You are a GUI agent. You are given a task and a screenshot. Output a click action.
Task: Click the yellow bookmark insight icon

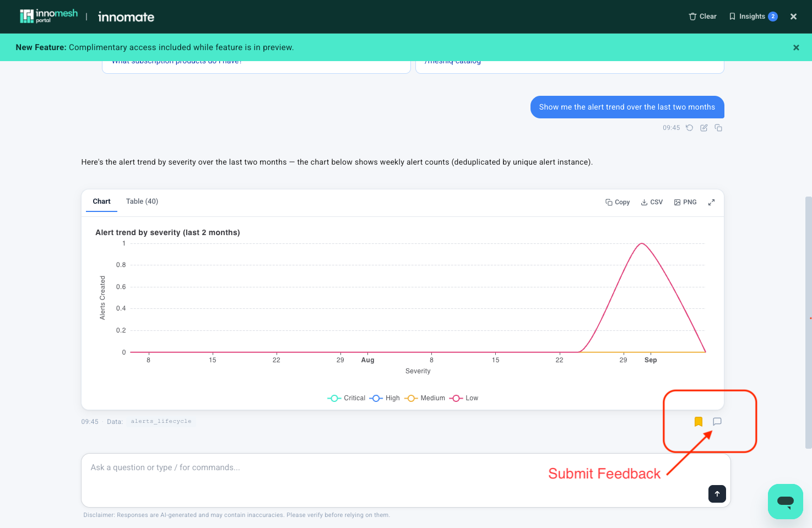tap(699, 422)
